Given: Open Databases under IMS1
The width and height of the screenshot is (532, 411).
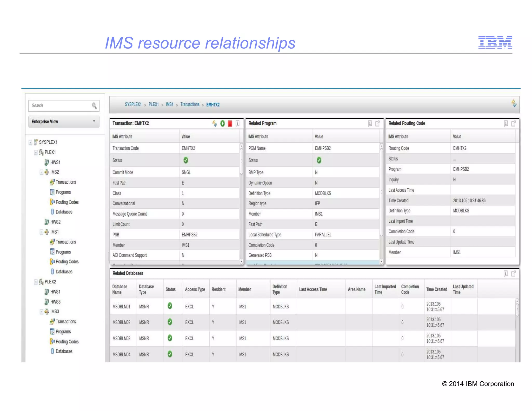Looking at the screenshot, I should point(61,272).
